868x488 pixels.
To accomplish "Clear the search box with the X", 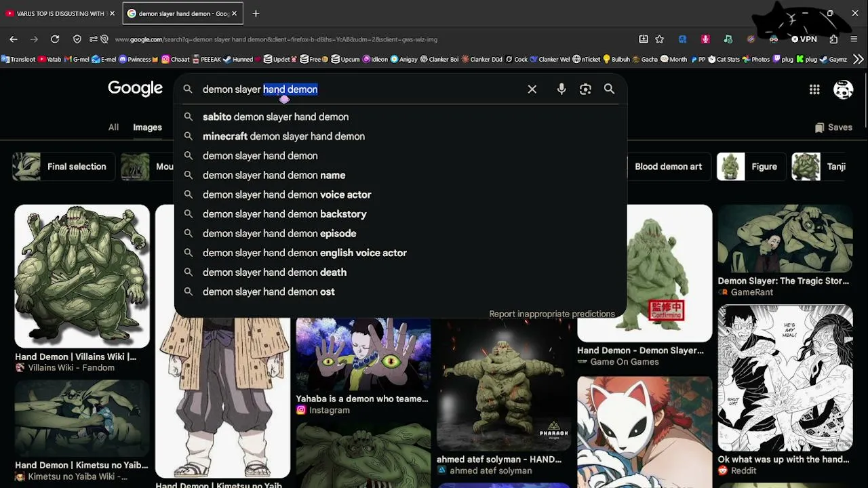I will 532,89.
